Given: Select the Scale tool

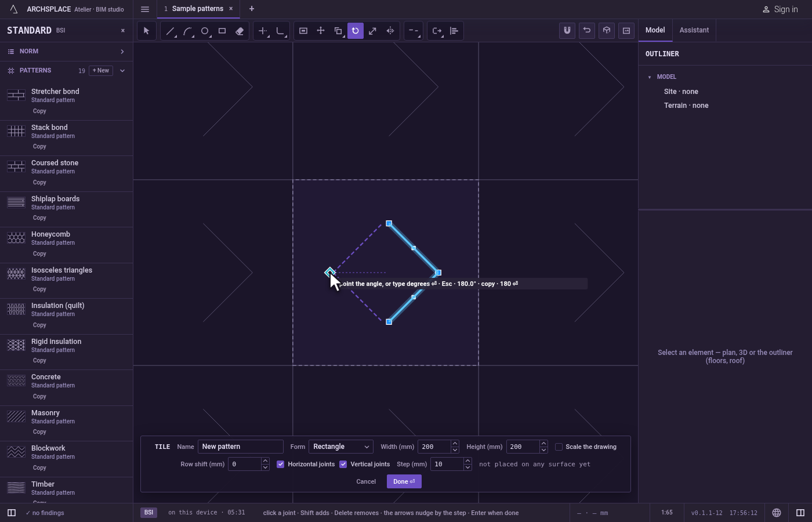Looking at the screenshot, I should (373, 31).
